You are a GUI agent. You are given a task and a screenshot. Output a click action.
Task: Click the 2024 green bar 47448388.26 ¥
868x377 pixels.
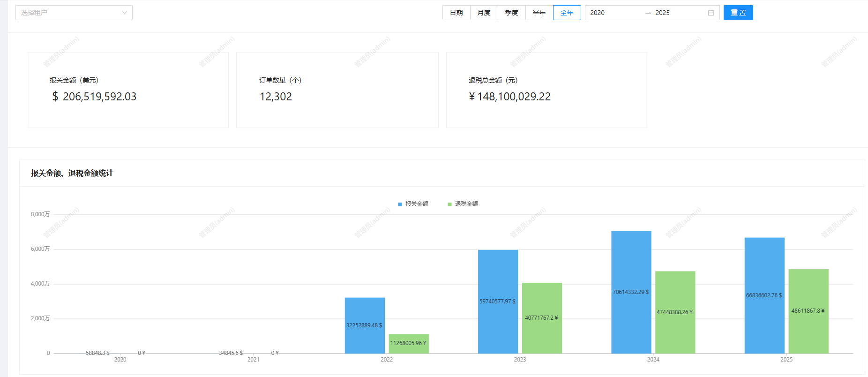pyautogui.click(x=675, y=312)
